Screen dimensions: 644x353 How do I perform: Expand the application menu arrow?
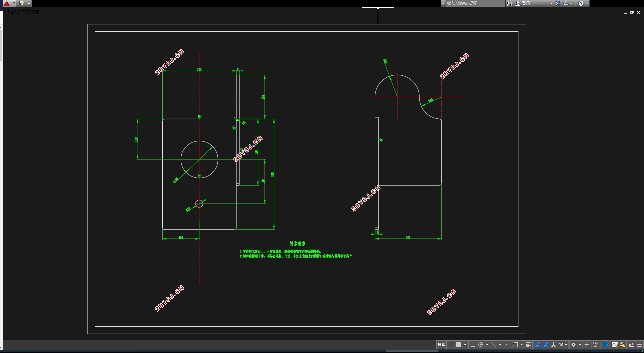[14, 3]
